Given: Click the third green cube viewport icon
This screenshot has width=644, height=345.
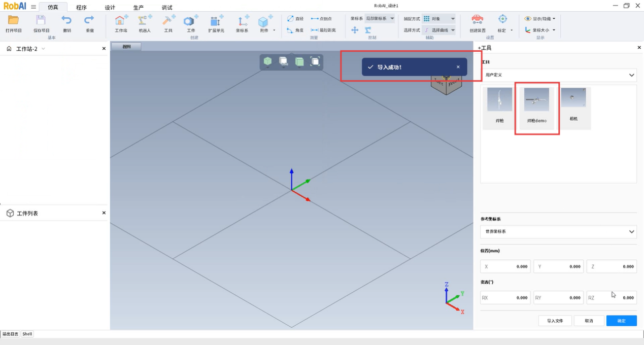Looking at the screenshot, I should click(x=299, y=61).
